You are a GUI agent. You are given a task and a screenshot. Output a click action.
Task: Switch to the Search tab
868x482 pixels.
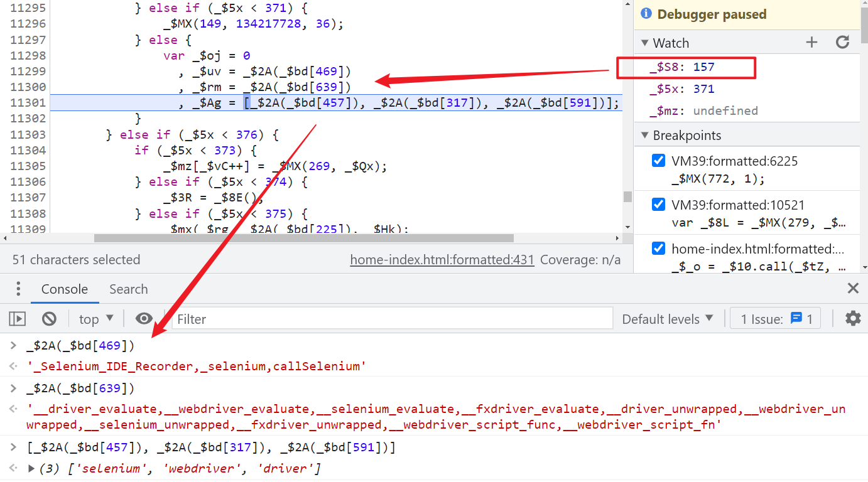[128, 289]
